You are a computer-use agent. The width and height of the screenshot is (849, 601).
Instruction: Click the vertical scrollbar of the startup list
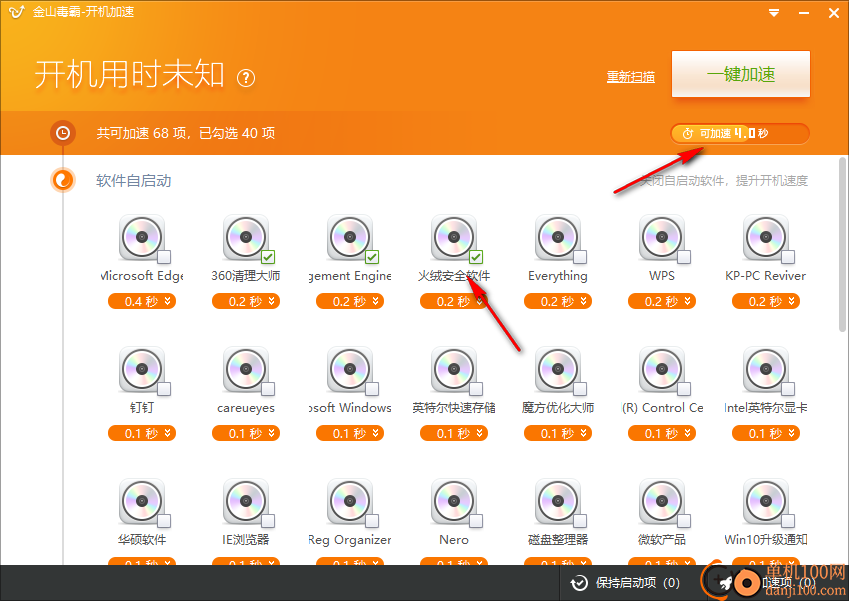[843, 244]
